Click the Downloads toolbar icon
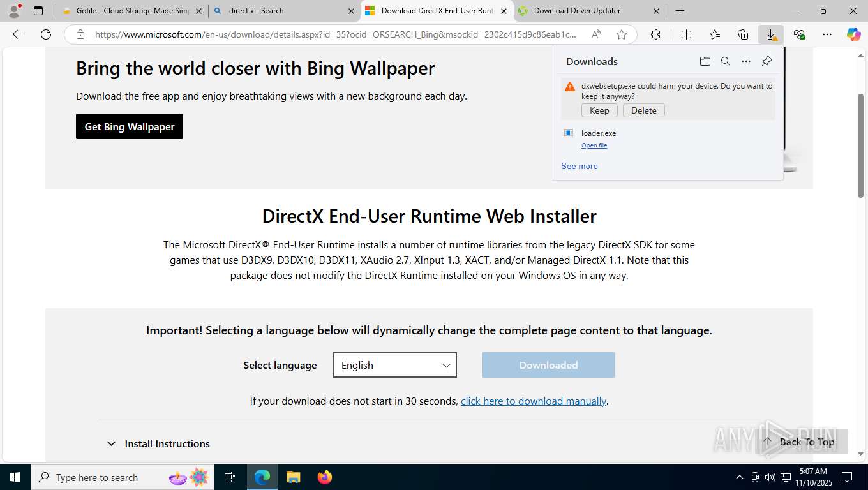Image resolution: width=868 pixels, height=490 pixels. coord(771,34)
